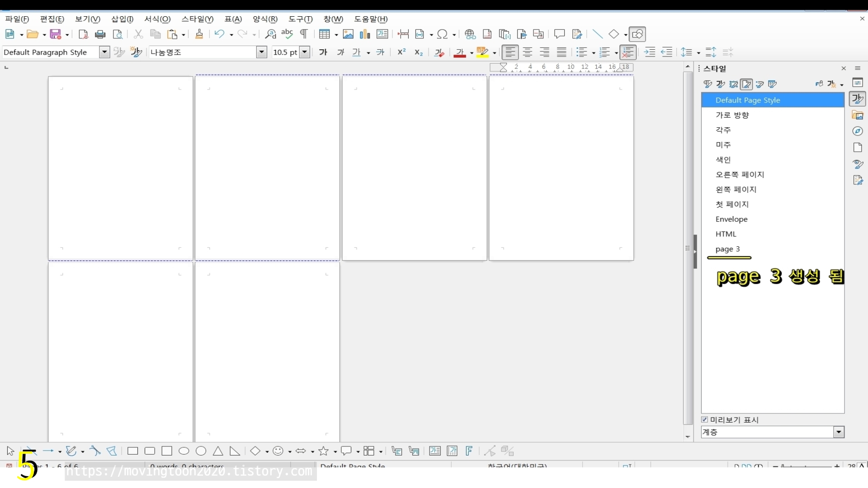Apply yellow highlighting color swatch
Screen dimensions: 868x488
coord(482,52)
